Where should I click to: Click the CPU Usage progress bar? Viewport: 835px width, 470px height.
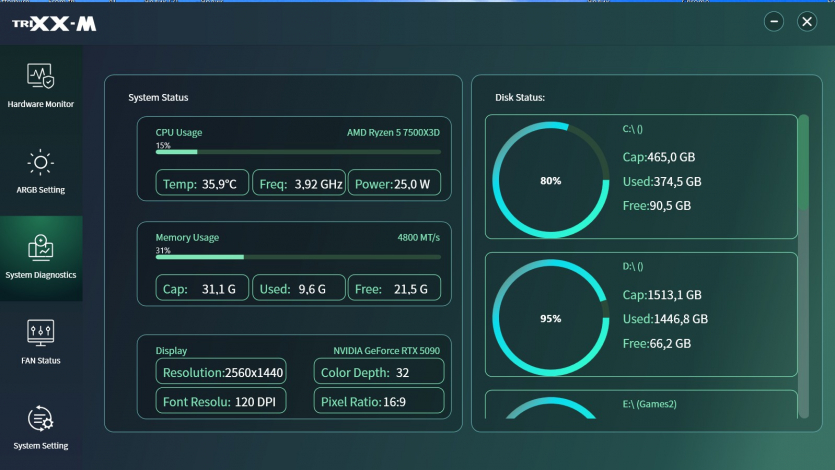tap(297, 152)
